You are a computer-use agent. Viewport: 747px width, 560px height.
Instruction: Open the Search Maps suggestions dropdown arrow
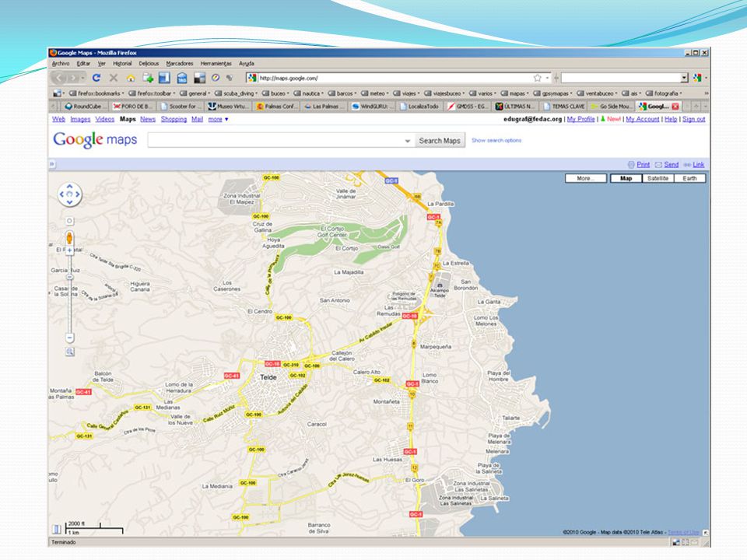(x=408, y=141)
